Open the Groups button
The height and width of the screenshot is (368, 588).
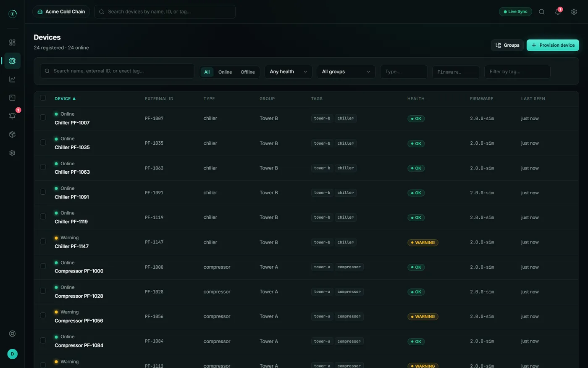coord(507,45)
